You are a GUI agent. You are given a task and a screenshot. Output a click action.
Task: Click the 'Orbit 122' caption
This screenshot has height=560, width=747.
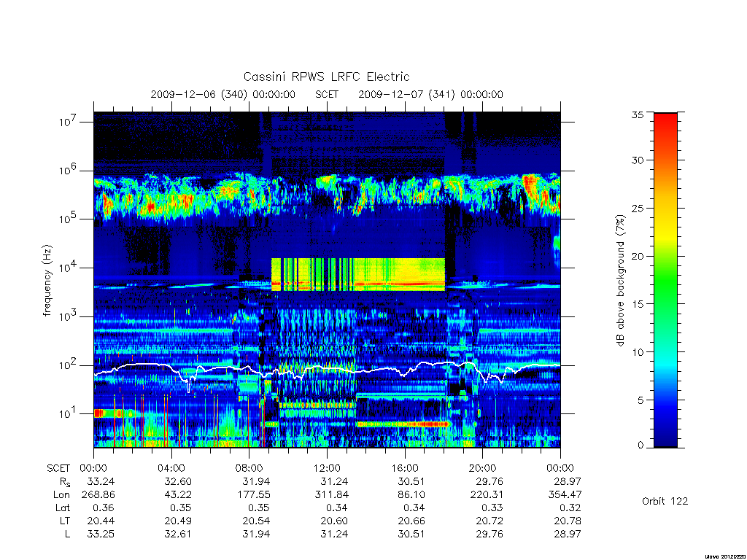coord(665,501)
